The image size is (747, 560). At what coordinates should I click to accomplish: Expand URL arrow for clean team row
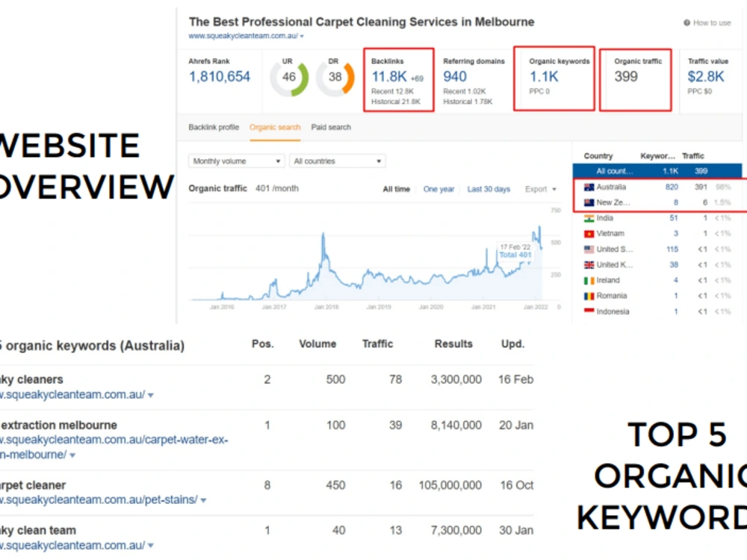pos(151,546)
